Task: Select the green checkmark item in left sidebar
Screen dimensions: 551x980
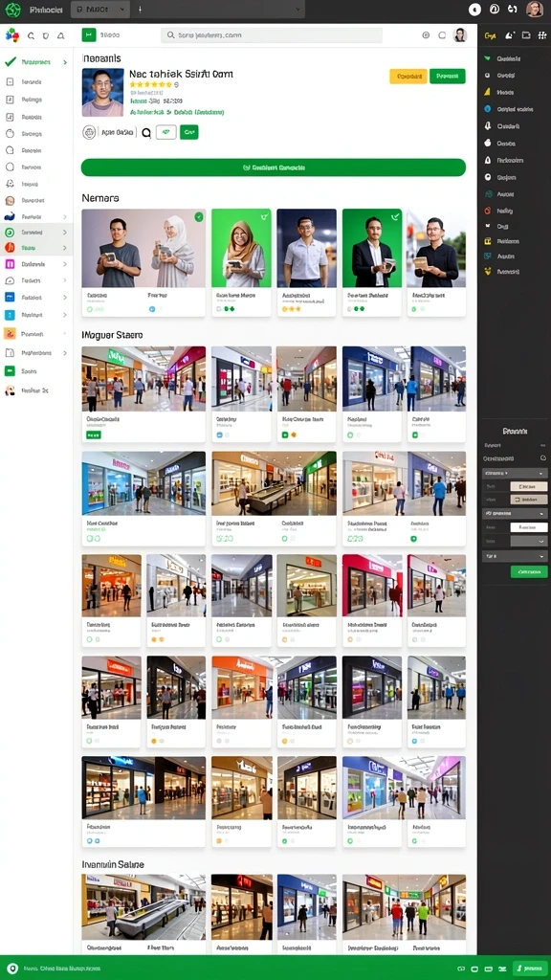Action: (36, 62)
